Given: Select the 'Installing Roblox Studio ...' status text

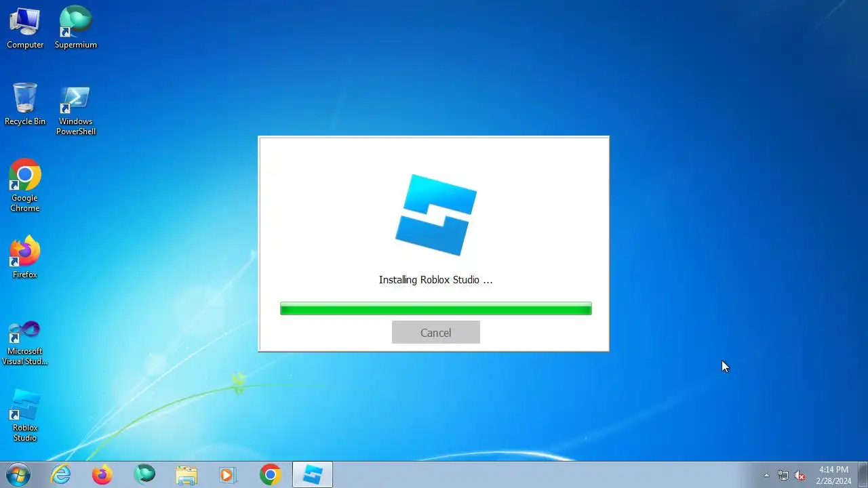Looking at the screenshot, I should (435, 279).
